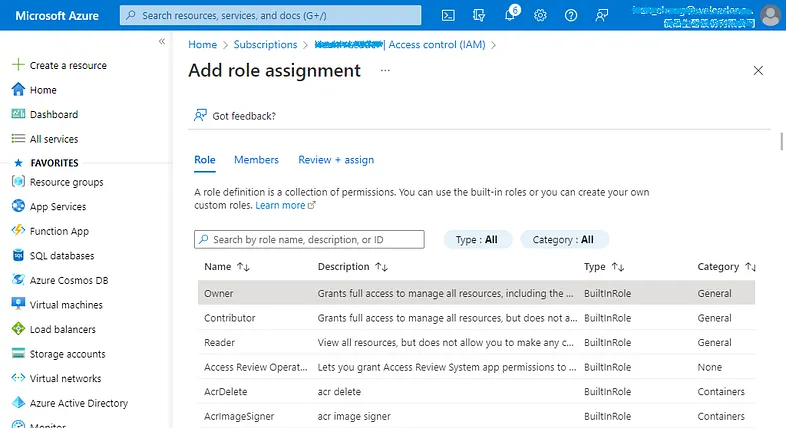786x428 pixels.
Task: Open the notifications bell
Action: [x=510, y=16]
